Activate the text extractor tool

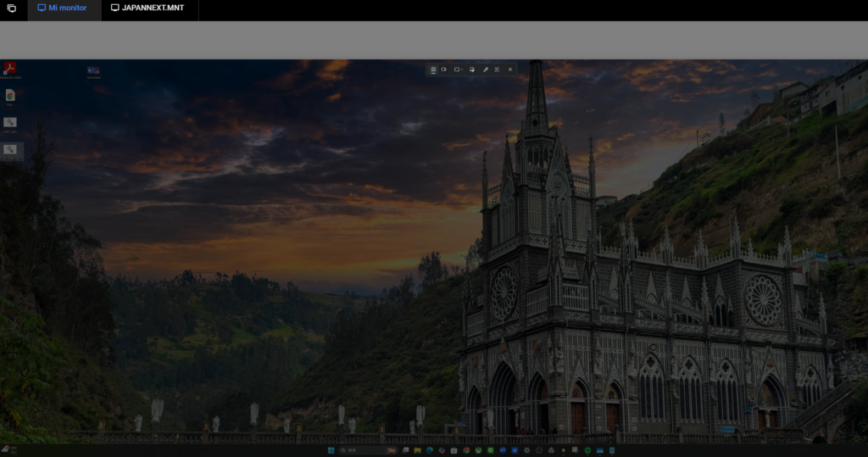point(497,70)
